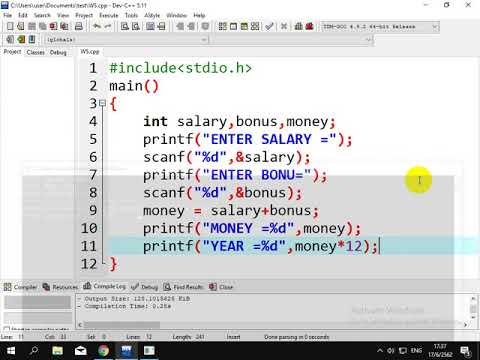Click the Profile Analysis chart icon

(x=299, y=26)
